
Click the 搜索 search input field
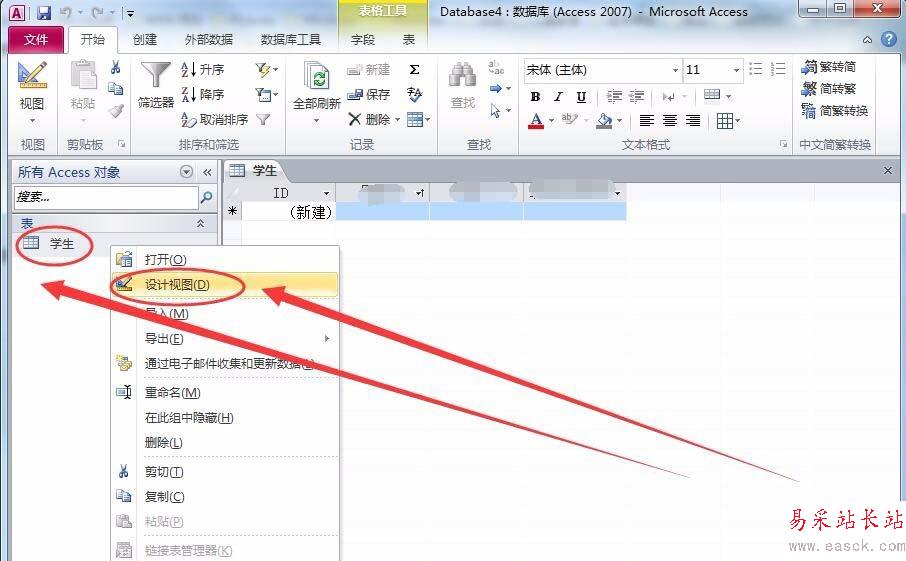coord(106,198)
